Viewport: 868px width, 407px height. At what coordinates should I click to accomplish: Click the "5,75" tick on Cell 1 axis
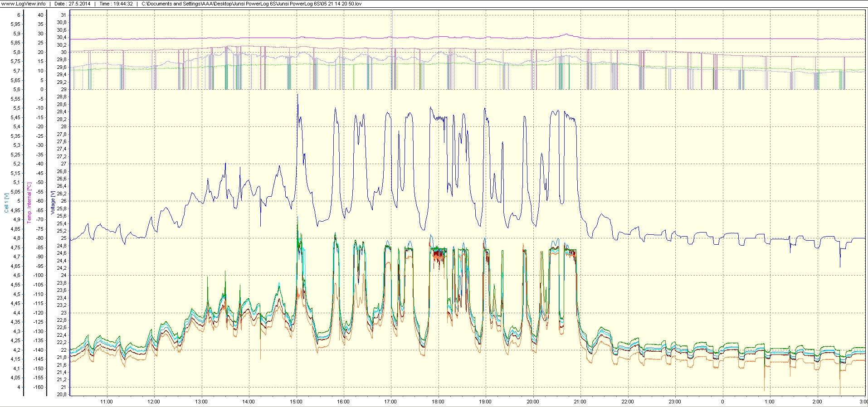point(15,62)
